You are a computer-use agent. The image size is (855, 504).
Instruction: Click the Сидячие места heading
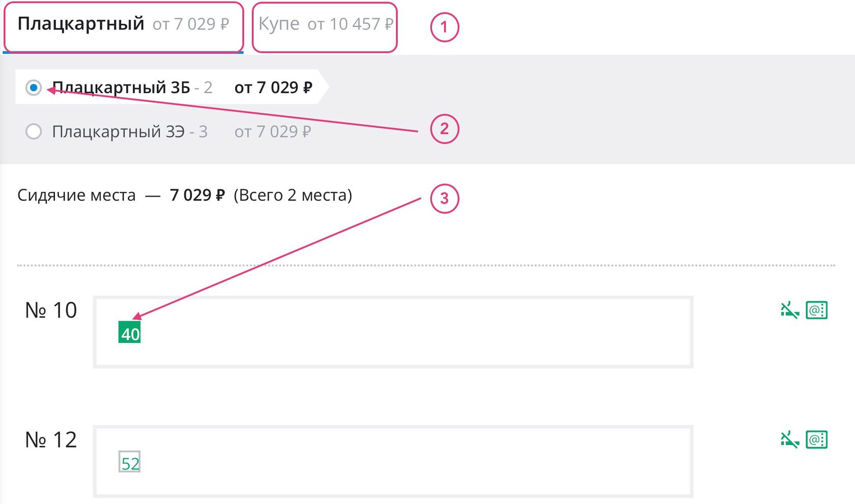76,195
